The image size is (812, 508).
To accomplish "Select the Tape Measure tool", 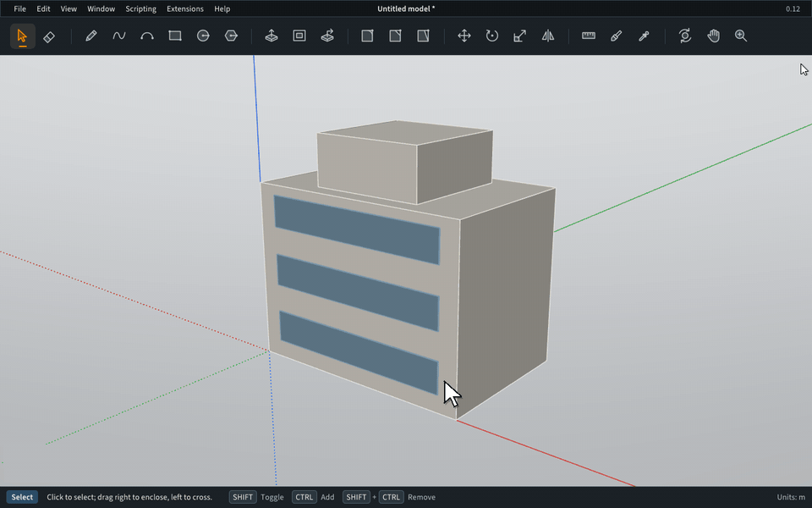I will click(589, 36).
